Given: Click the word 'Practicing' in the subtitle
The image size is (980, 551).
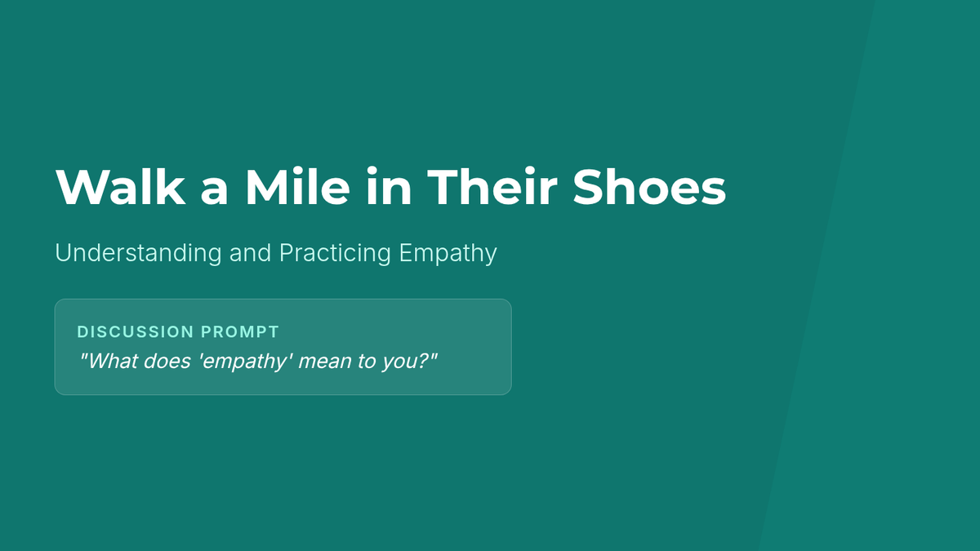Looking at the screenshot, I should pyautogui.click(x=335, y=253).
